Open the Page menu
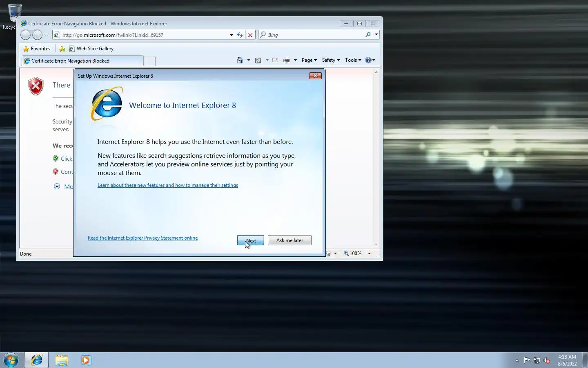 tap(309, 60)
